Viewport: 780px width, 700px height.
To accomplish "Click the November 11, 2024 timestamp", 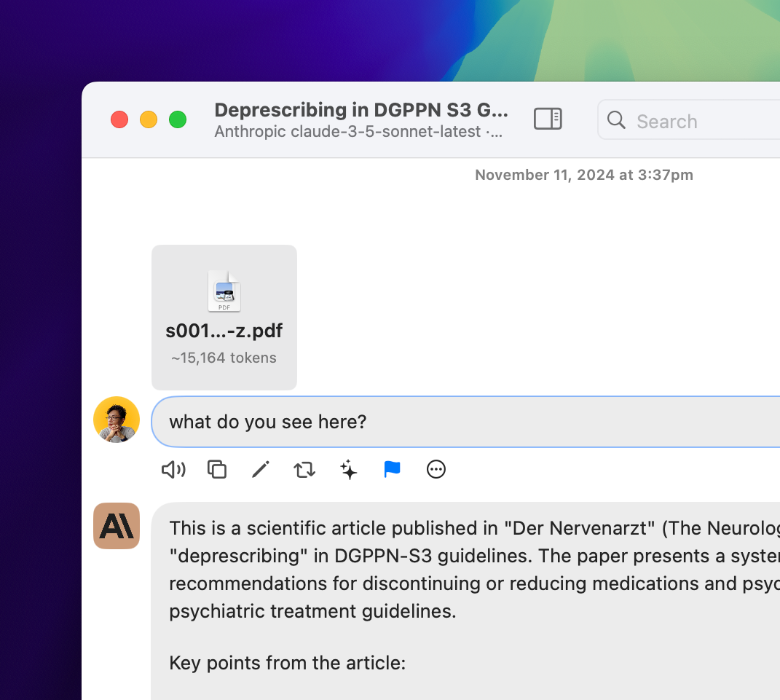I will tap(583, 175).
